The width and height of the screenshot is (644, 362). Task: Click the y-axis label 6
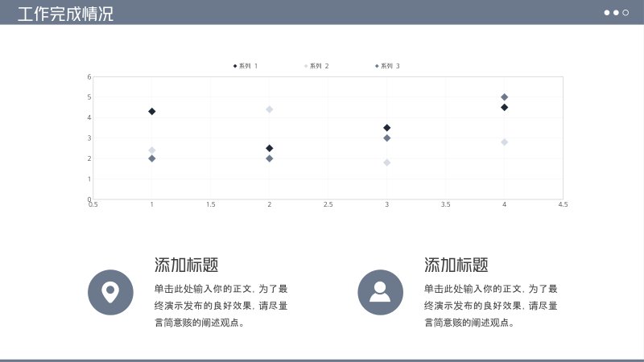coord(89,76)
